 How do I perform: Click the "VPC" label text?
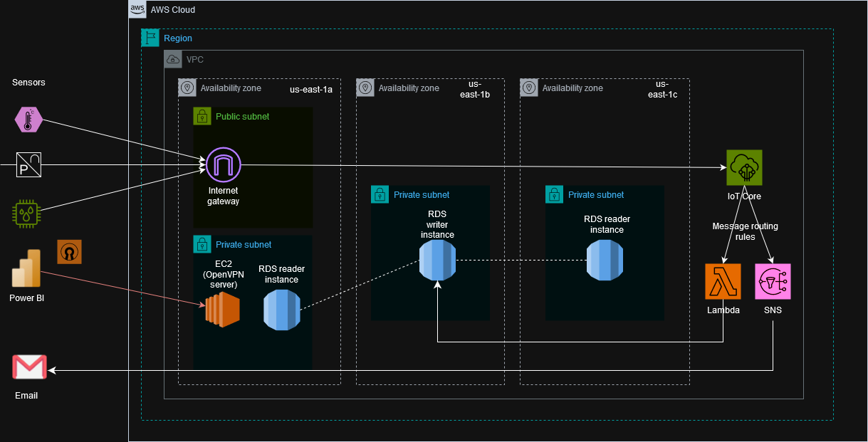pos(195,60)
